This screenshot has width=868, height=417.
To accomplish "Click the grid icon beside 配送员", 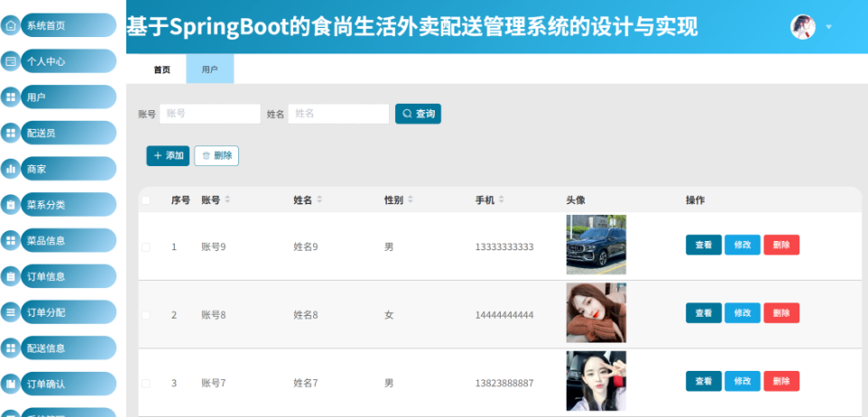I will point(10,133).
